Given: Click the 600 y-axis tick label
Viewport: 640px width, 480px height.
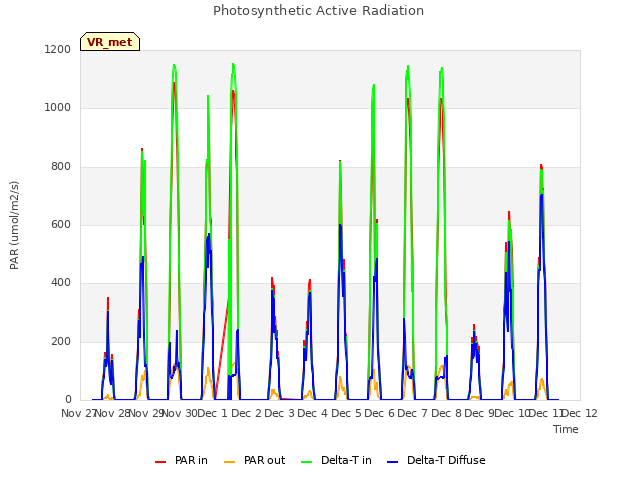Looking at the screenshot, I should click(x=61, y=224).
